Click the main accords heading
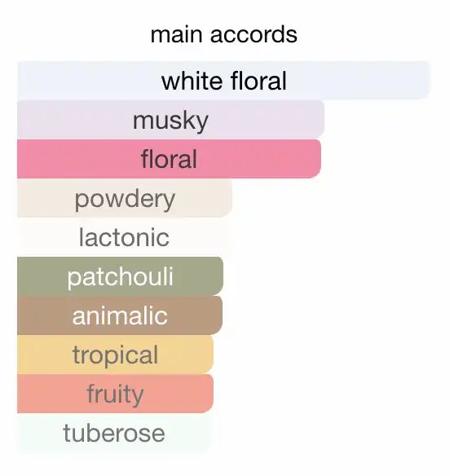 (224, 34)
